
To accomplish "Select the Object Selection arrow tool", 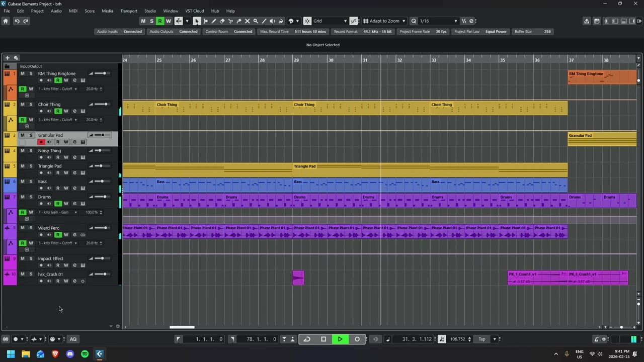I will coord(197,21).
